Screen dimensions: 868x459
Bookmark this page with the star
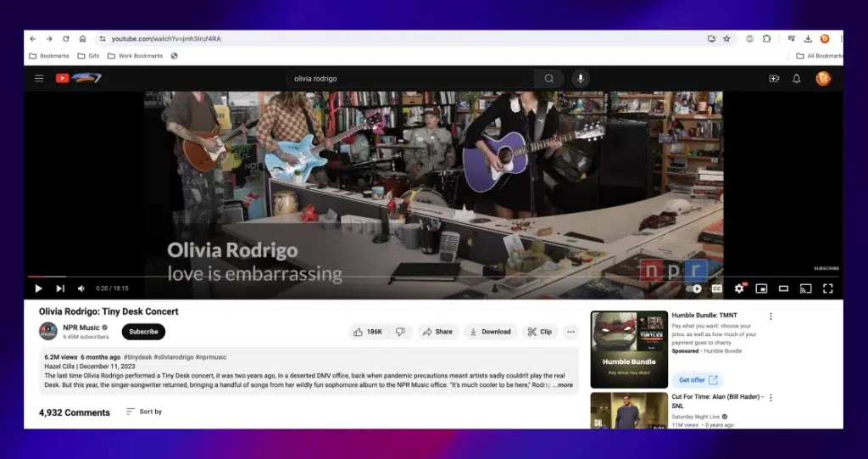point(726,39)
